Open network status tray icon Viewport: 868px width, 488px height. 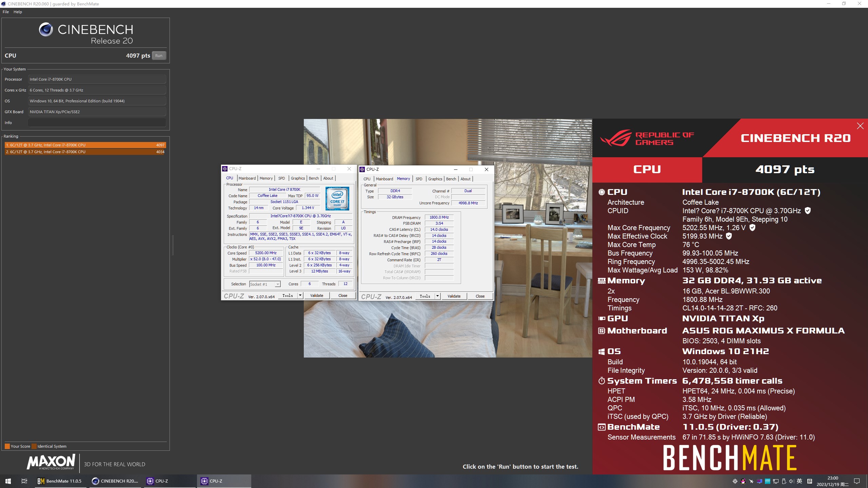point(775,481)
